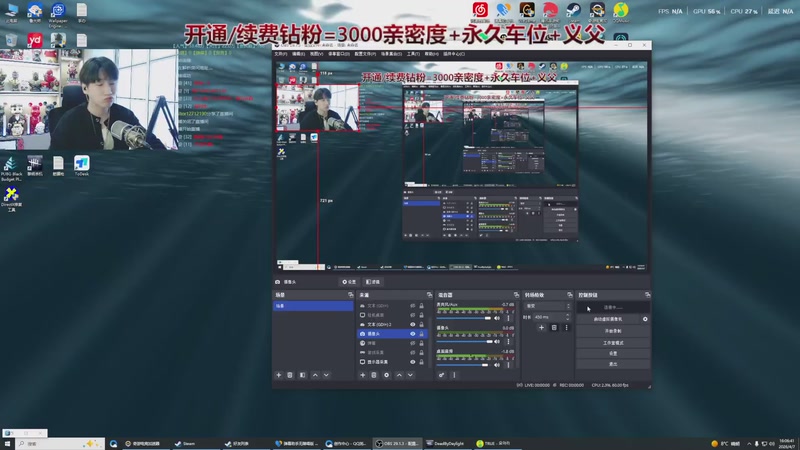Pop out the 混音器 dock panel
The image size is (800, 450).
[x=516, y=295]
